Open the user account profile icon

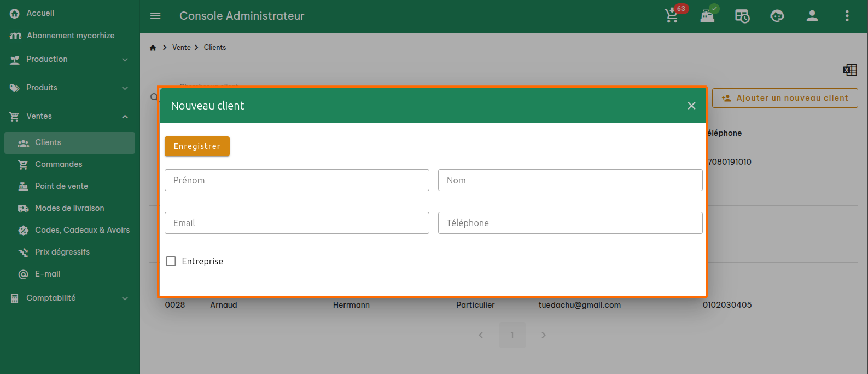click(x=812, y=16)
